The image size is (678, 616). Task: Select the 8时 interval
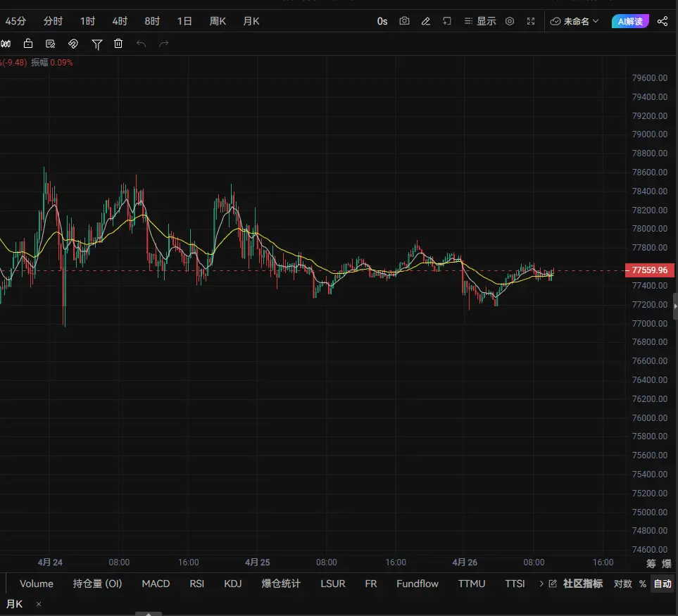[x=152, y=21]
